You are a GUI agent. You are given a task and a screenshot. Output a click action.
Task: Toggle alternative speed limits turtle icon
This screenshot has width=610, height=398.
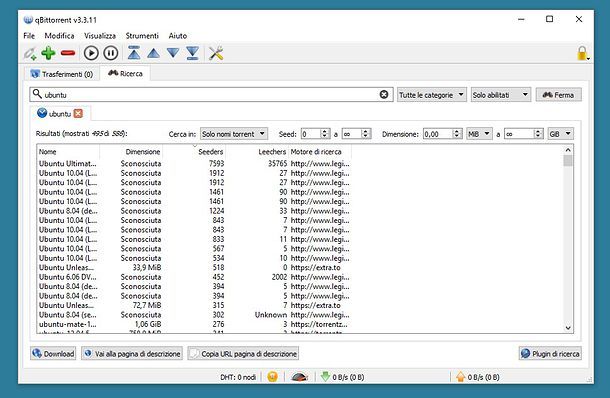(x=300, y=377)
